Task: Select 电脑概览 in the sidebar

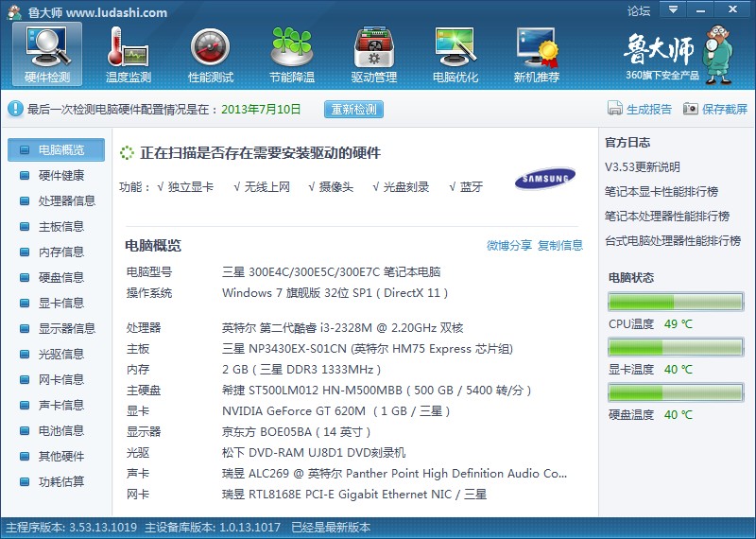Action: coord(57,149)
